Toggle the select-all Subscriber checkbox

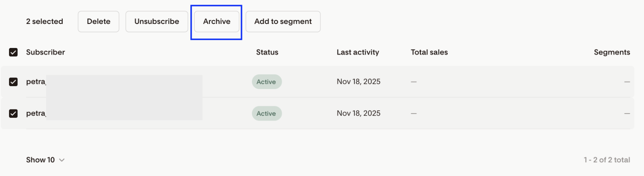[x=13, y=52]
